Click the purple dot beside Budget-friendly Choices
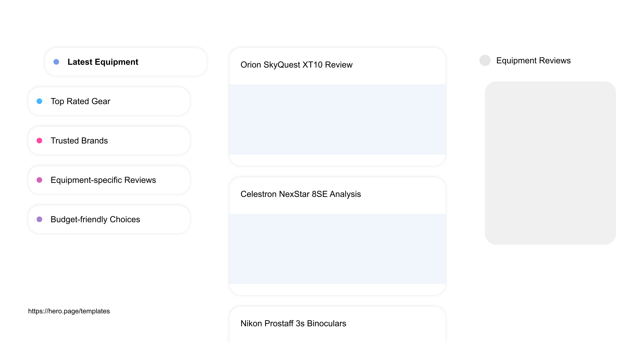The width and height of the screenshot is (644, 362). pyautogui.click(x=40, y=219)
